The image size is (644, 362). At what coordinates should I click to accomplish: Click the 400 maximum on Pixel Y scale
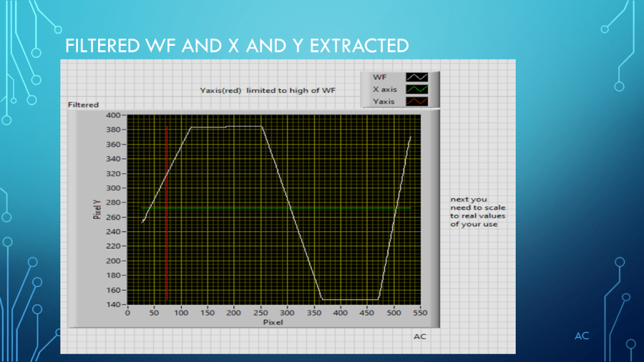[113, 115]
